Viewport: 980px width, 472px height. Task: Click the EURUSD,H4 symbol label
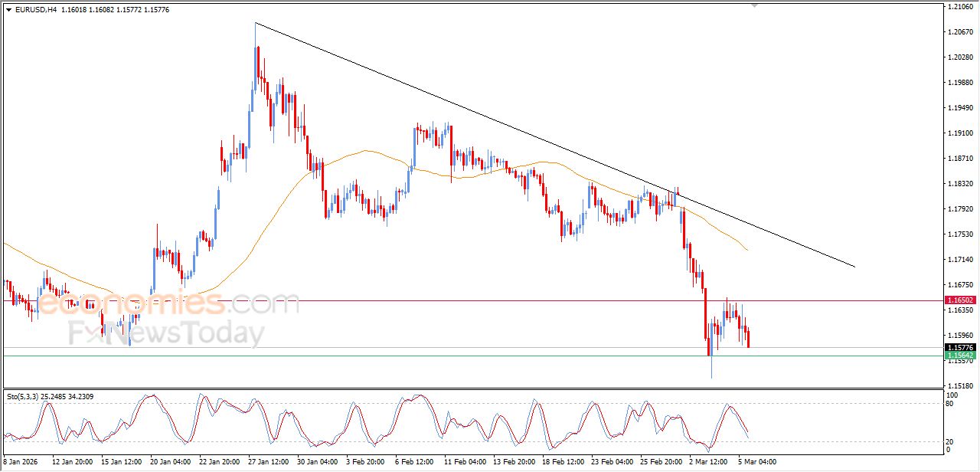click(36, 10)
